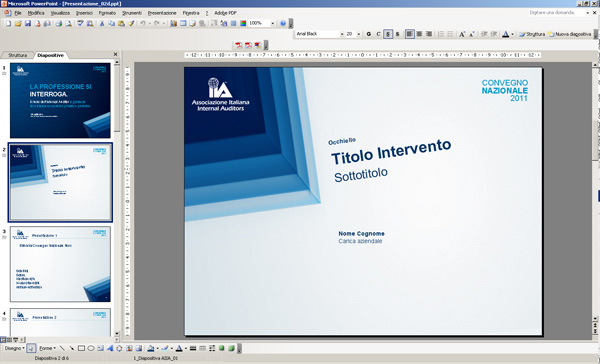Open the Arial Black font name dropdown
The image size is (600, 364).
click(x=342, y=34)
